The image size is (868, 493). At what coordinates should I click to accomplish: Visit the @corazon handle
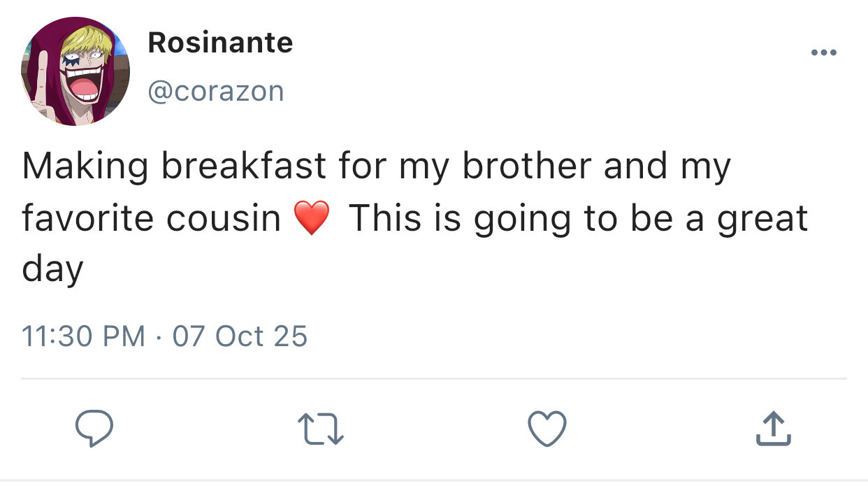pos(216,91)
